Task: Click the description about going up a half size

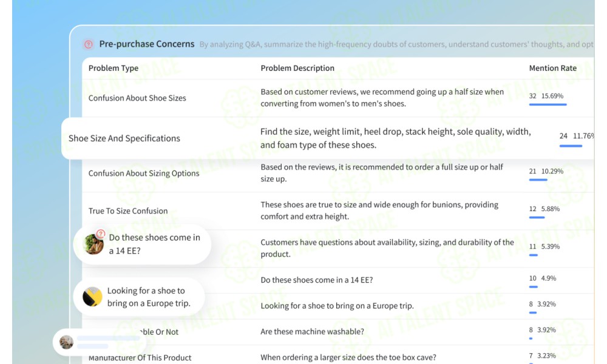Action: 382,98
